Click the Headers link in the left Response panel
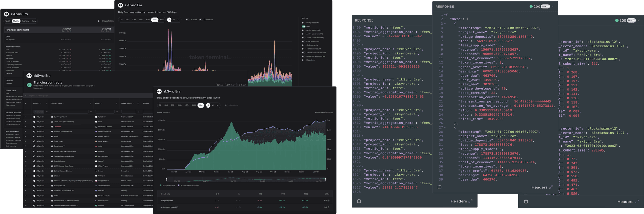This screenshot has height=214, width=644. (x=459, y=201)
